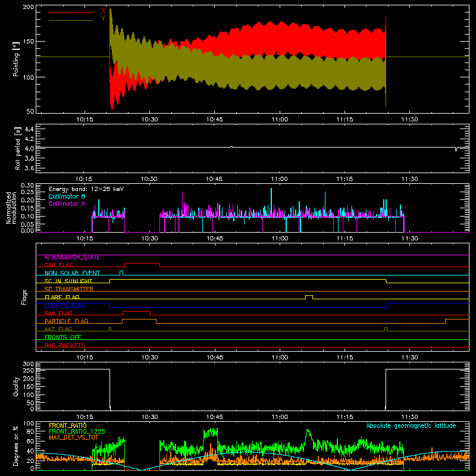Click the X legend label
The width and height of the screenshot is (476, 476).
pos(103,11)
